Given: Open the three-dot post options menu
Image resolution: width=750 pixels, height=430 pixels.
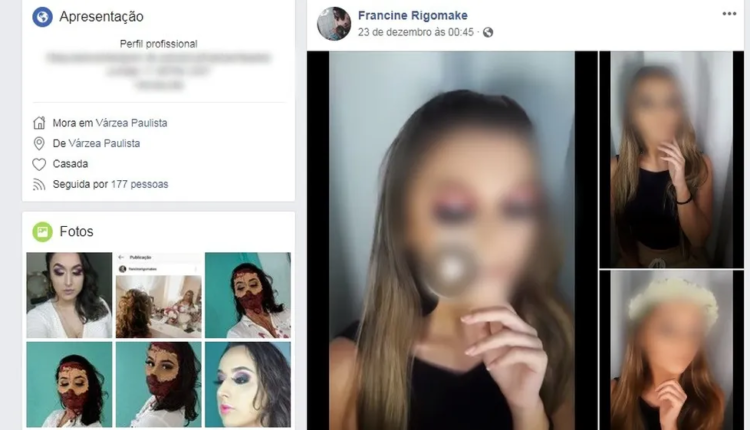Looking at the screenshot, I should point(729,14).
